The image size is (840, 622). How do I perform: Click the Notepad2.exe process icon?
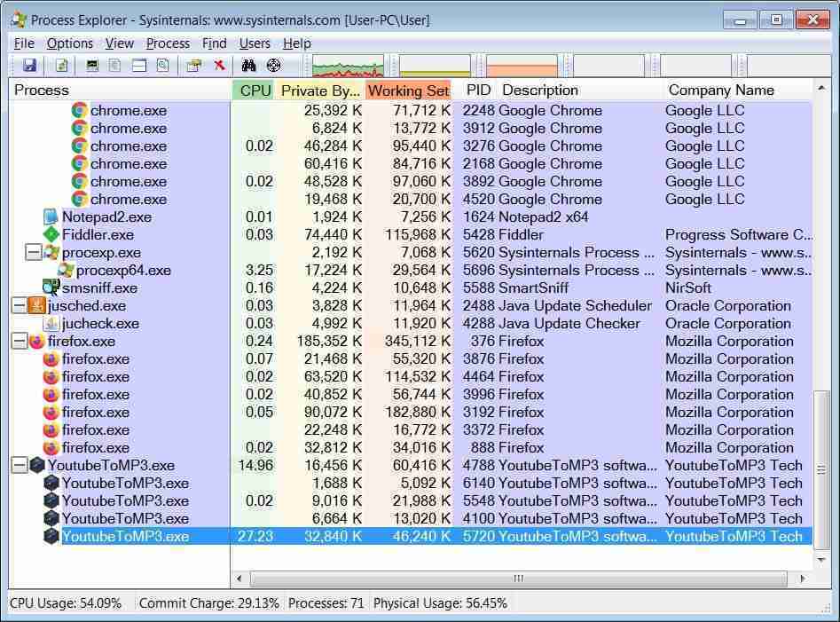point(51,217)
